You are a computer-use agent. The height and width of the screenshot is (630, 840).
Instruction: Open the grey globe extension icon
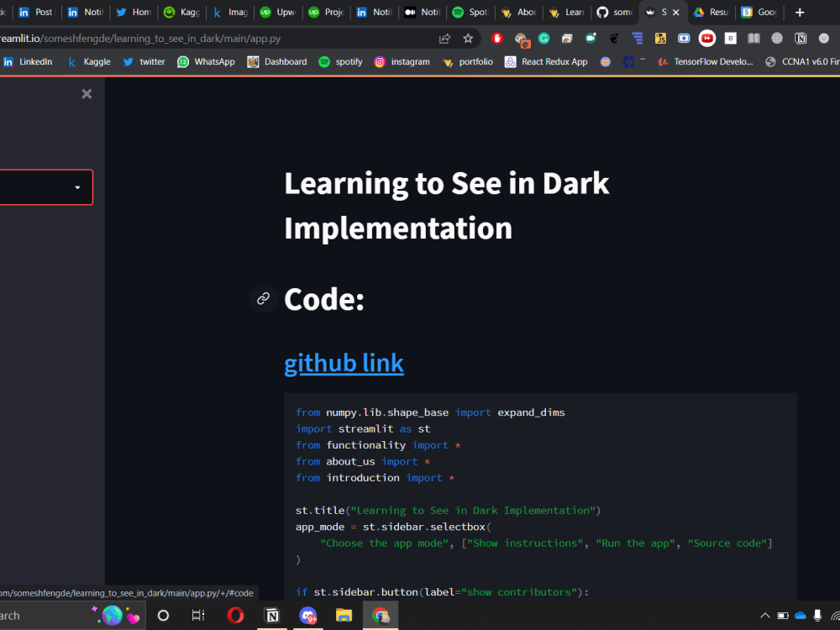(x=777, y=38)
